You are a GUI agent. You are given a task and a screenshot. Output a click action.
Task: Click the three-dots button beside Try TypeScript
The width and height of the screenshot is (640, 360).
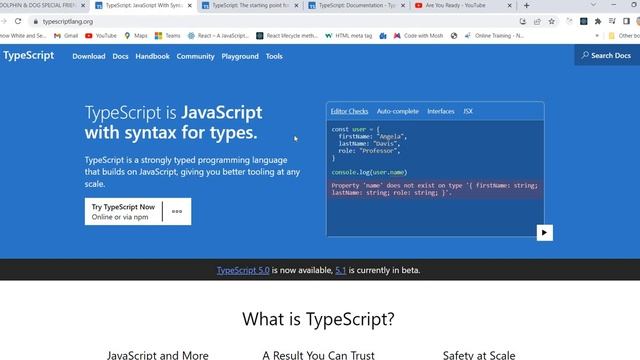[177, 211]
